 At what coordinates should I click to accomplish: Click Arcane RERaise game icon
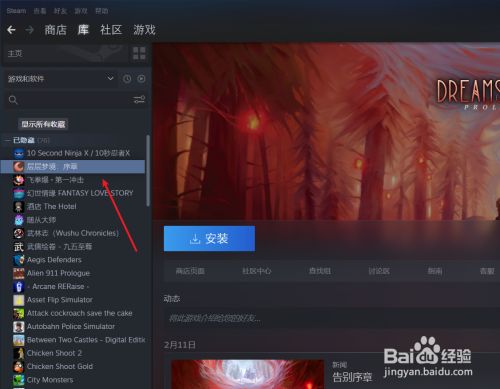point(19,287)
